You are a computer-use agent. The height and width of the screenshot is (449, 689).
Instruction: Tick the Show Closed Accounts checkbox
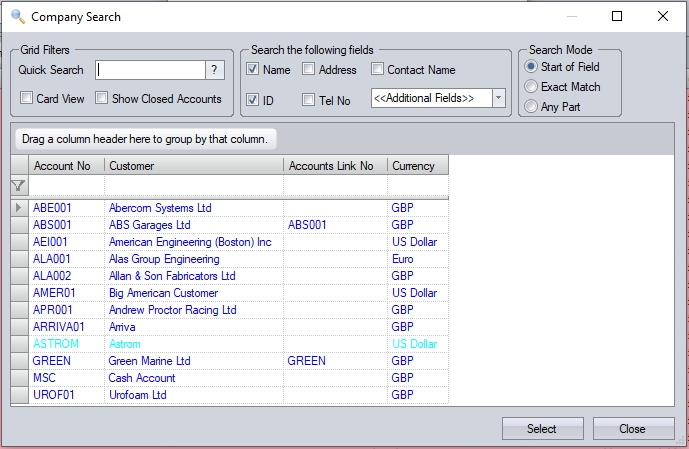(x=102, y=98)
